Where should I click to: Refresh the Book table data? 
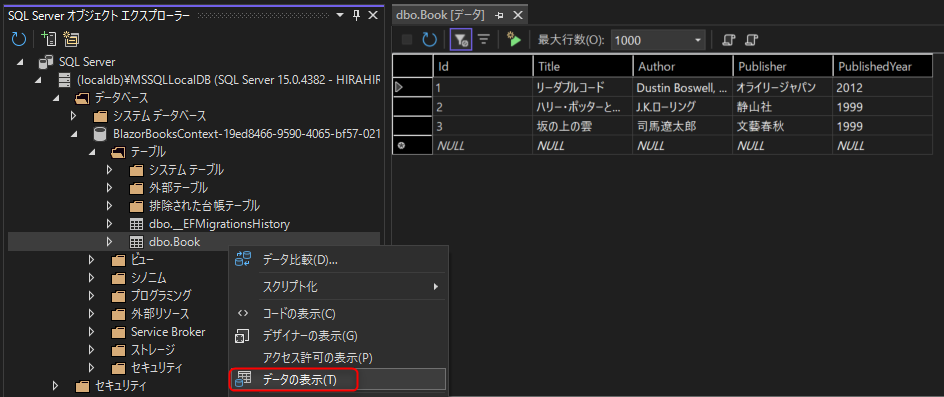(429, 40)
